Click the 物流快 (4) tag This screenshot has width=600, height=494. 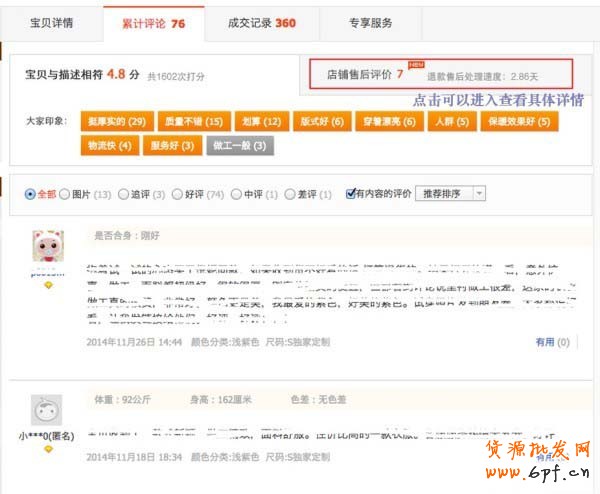[111, 145]
